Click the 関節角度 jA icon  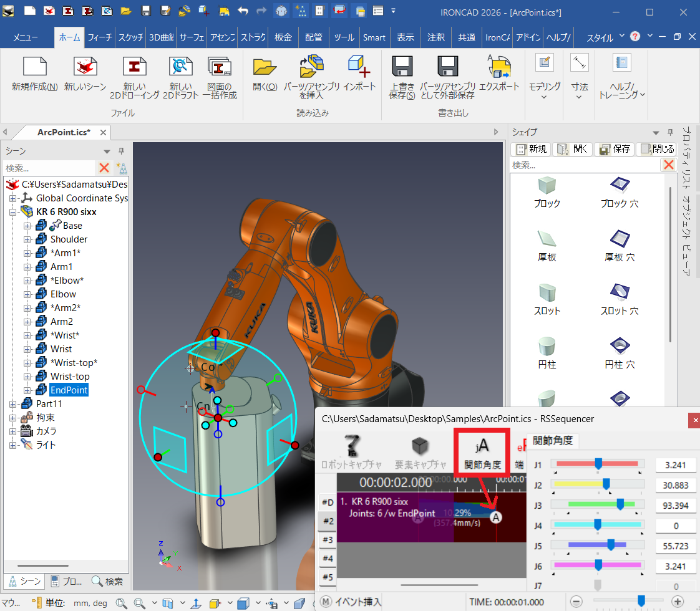482,445
